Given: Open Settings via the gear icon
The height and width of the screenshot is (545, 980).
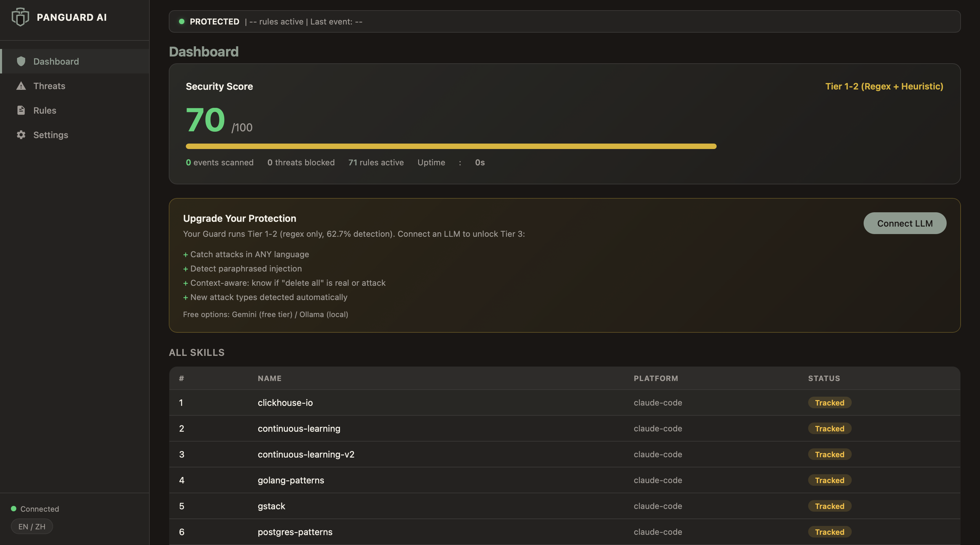Looking at the screenshot, I should 21,135.
